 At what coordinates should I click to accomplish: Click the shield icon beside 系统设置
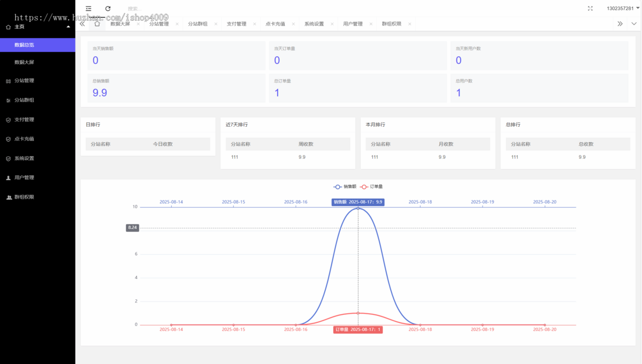click(8, 159)
